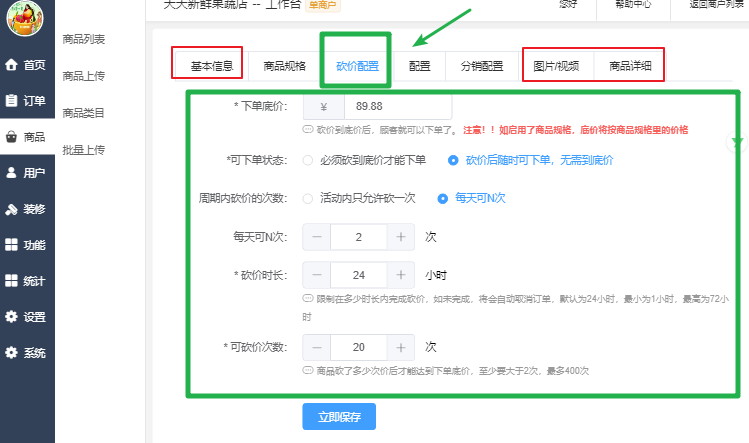Switch to the 商品详细 tab
Image resolution: width=749 pixels, height=443 pixels.
pos(630,66)
